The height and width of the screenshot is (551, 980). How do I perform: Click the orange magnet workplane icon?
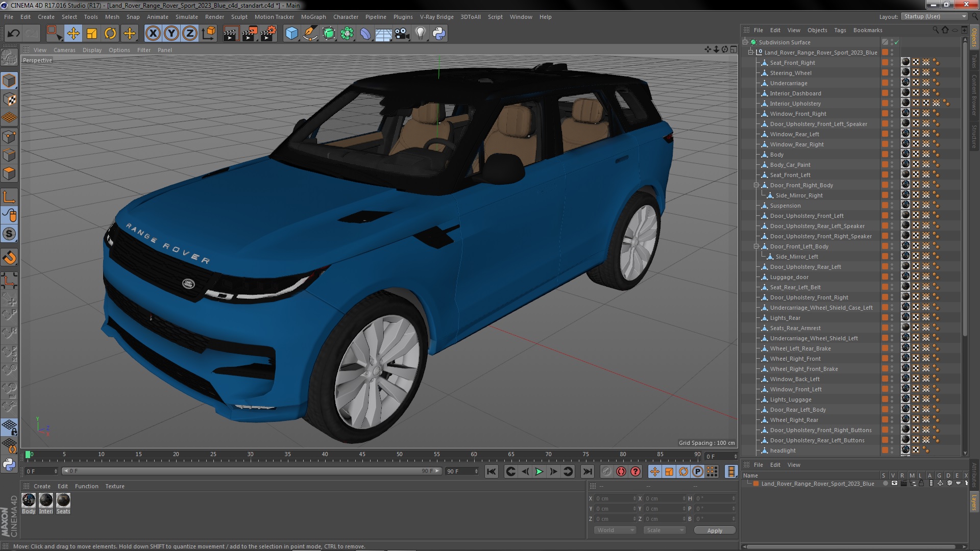[9, 258]
